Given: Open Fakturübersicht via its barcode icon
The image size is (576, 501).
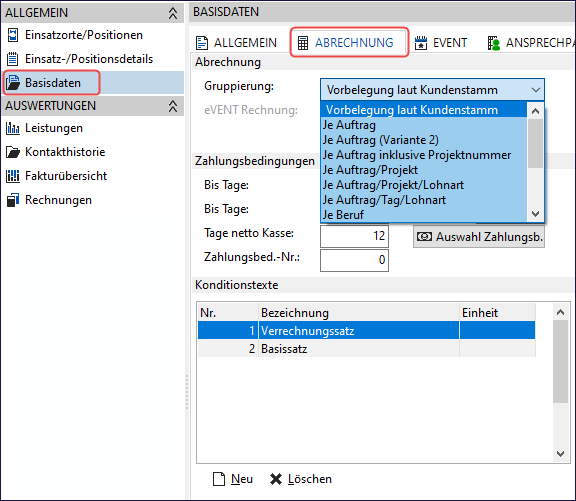Looking at the screenshot, I should point(13,176).
